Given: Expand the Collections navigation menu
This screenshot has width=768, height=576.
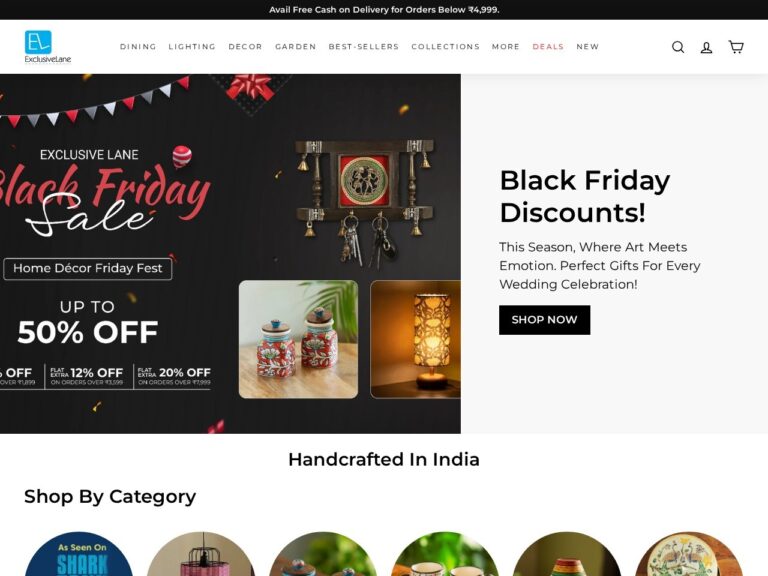Looking at the screenshot, I should 446,47.
